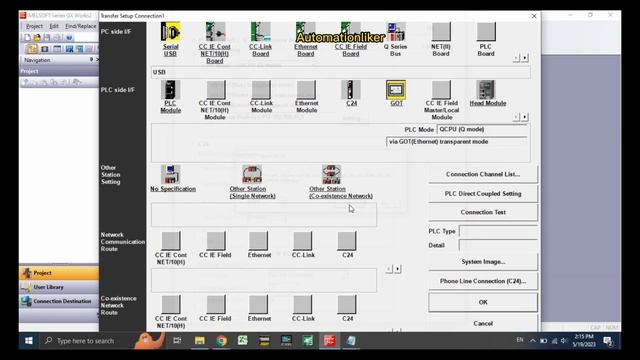
Task: Switch to the Project navigation tab
Action: pyautogui.click(x=59, y=273)
